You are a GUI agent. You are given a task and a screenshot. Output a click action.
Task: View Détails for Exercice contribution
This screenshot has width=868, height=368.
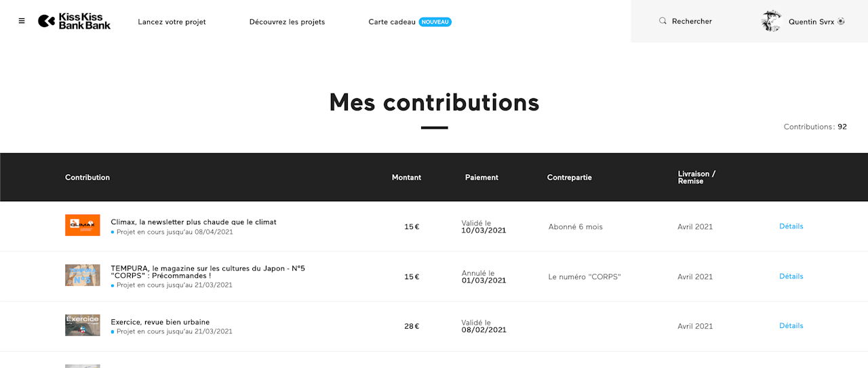(791, 326)
